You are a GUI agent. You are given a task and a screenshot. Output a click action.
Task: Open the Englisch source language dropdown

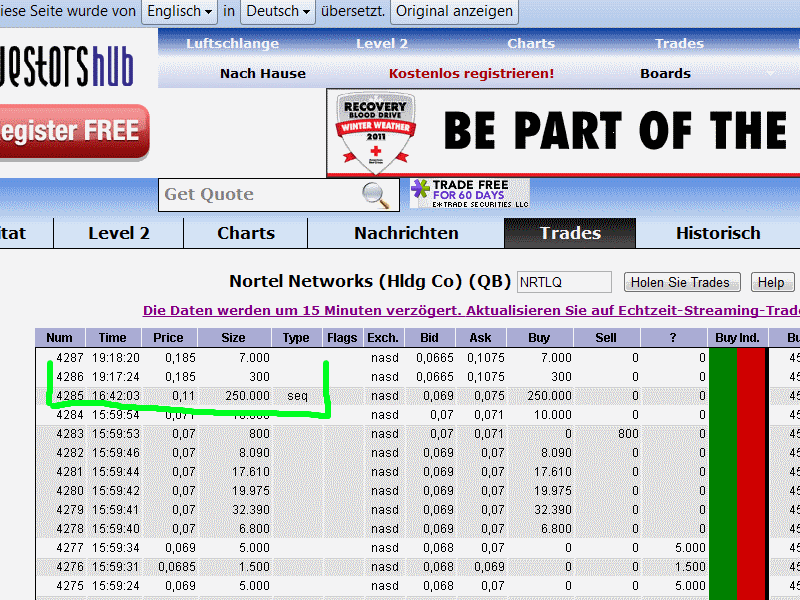(178, 12)
